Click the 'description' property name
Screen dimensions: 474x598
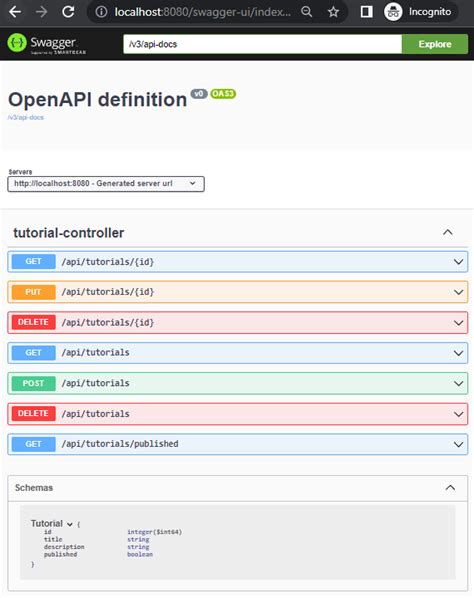64,547
